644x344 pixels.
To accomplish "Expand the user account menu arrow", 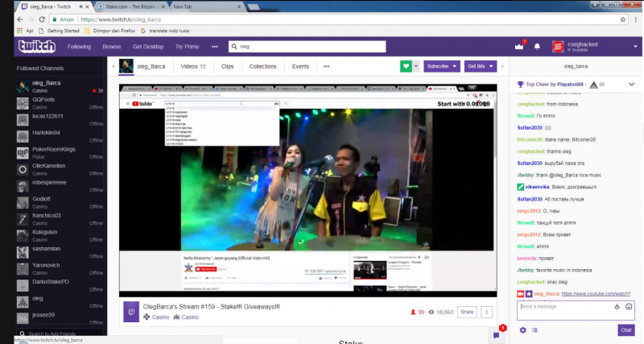I will (x=635, y=47).
